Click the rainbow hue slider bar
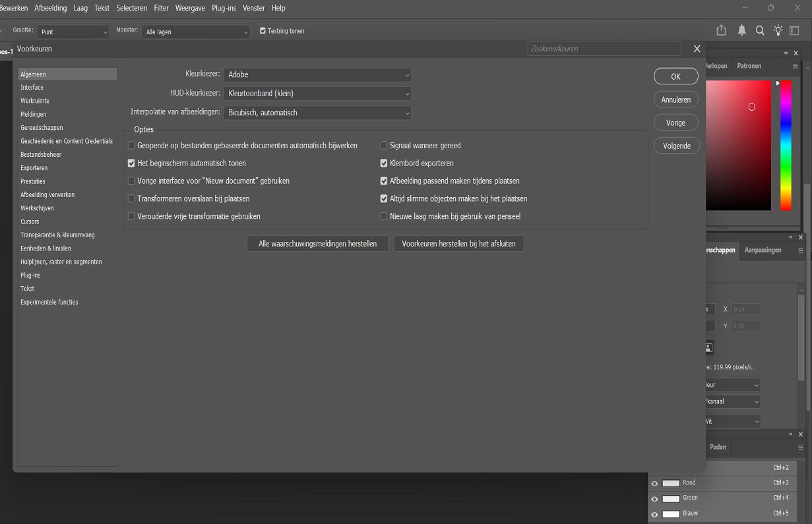812x524 pixels. point(786,145)
